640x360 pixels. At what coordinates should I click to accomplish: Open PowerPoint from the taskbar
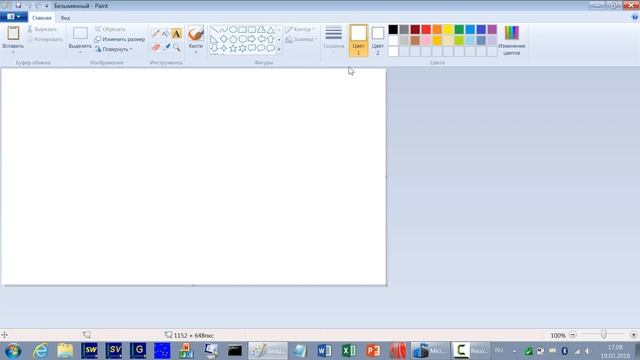click(x=373, y=351)
